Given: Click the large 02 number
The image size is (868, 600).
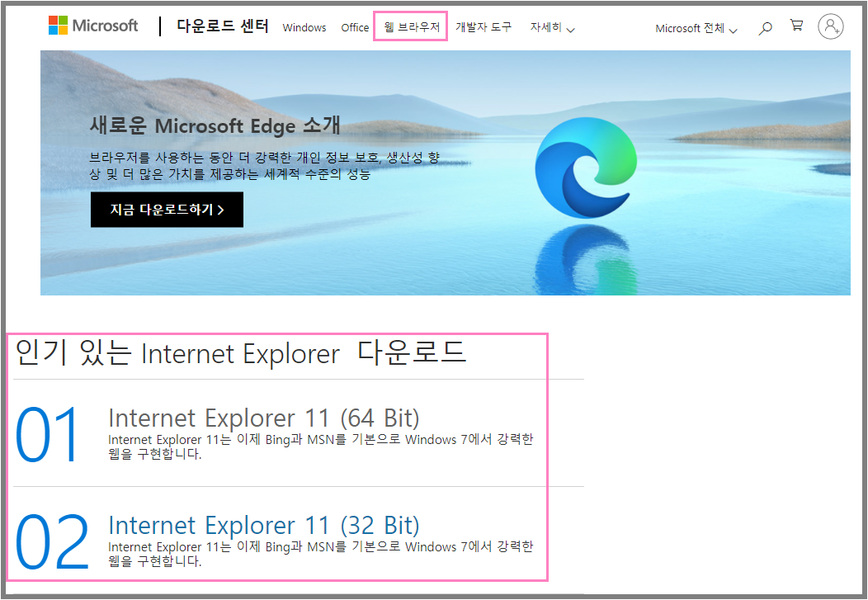Looking at the screenshot, I should (52, 542).
